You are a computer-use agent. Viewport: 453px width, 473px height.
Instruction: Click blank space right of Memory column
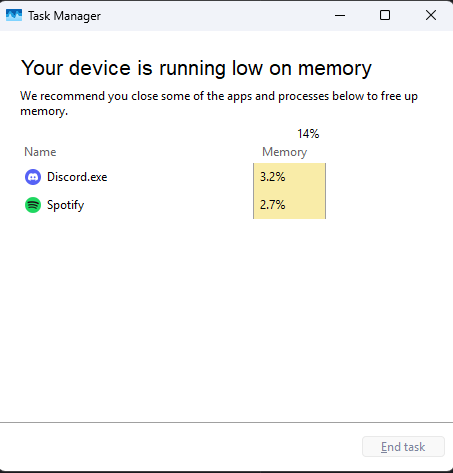point(387,190)
